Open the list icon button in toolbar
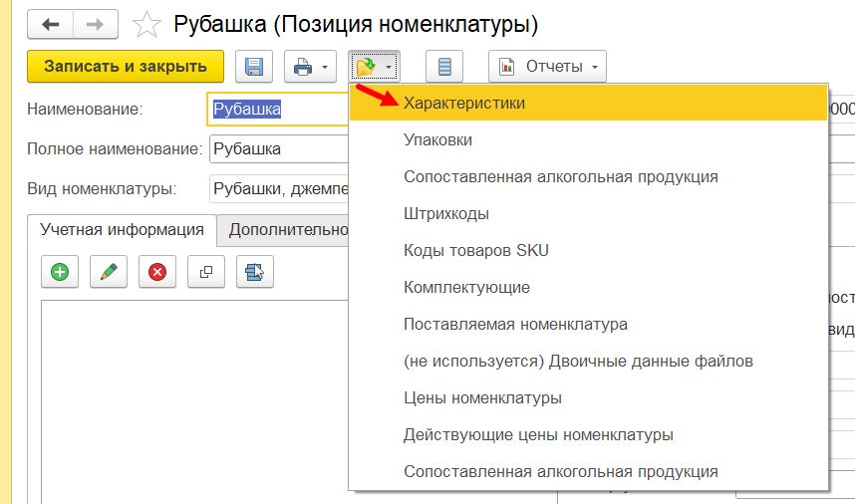This screenshot has height=504, width=855. coord(444,67)
